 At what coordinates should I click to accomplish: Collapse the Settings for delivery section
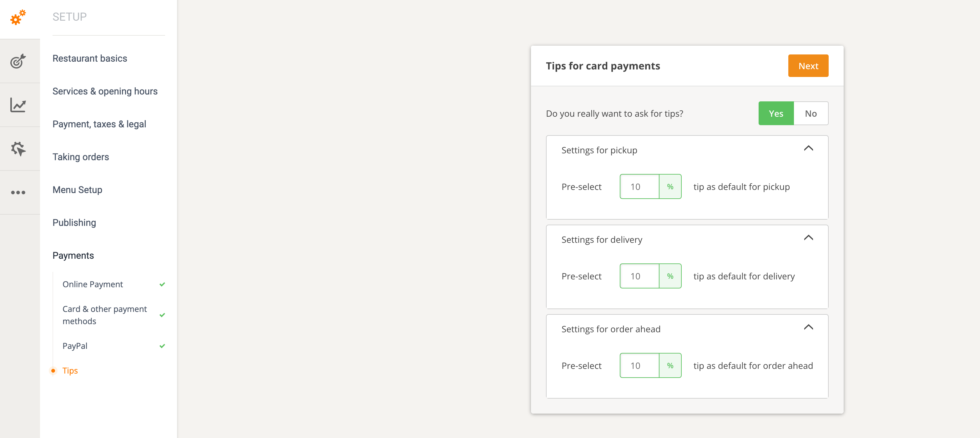(809, 238)
